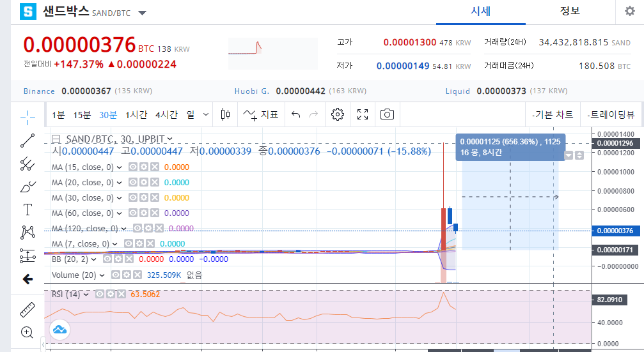Open the indicators (지표) menu
Image resolution: width=644 pixels, height=352 pixels.
click(x=260, y=114)
